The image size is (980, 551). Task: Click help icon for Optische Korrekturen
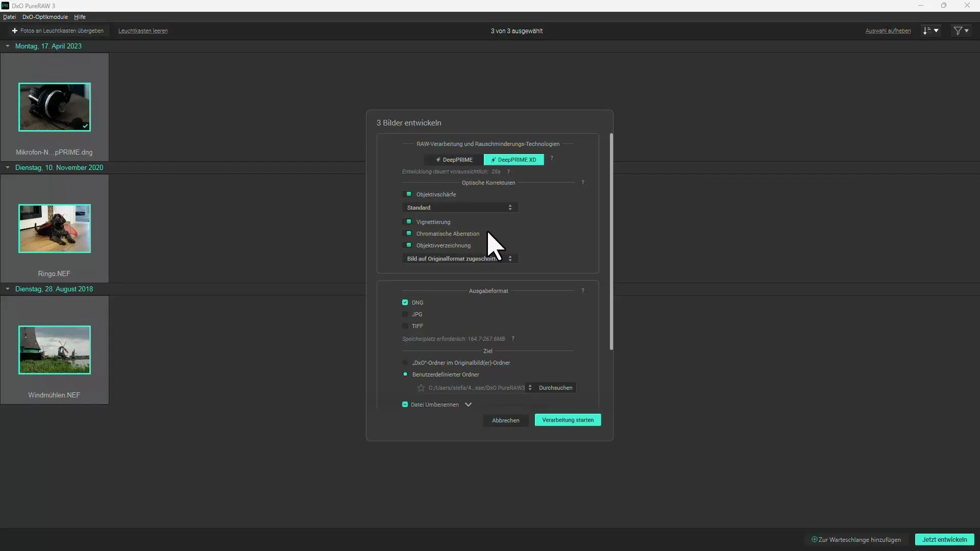click(583, 182)
